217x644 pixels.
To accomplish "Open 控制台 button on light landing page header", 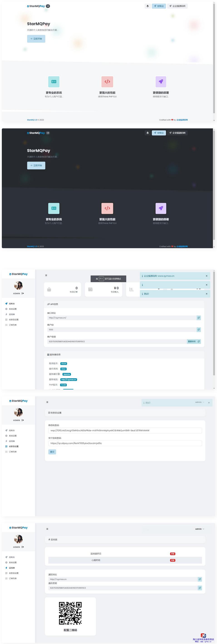I will click(159, 6).
